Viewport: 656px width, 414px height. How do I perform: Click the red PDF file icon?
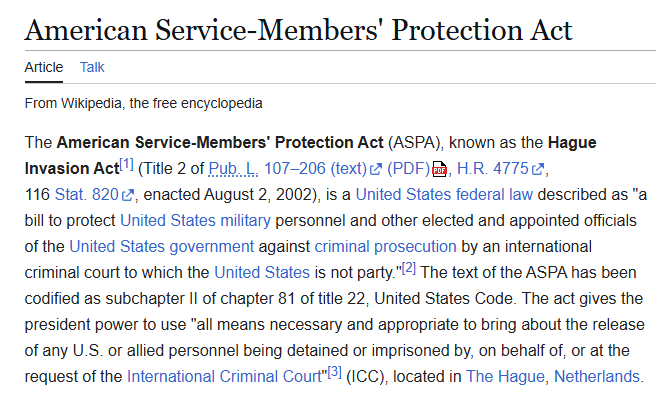[439, 169]
